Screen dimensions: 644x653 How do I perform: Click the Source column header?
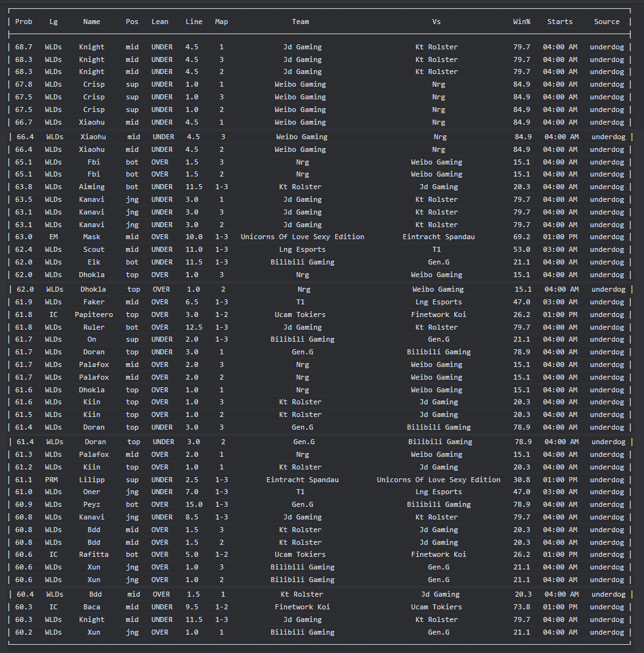click(607, 22)
